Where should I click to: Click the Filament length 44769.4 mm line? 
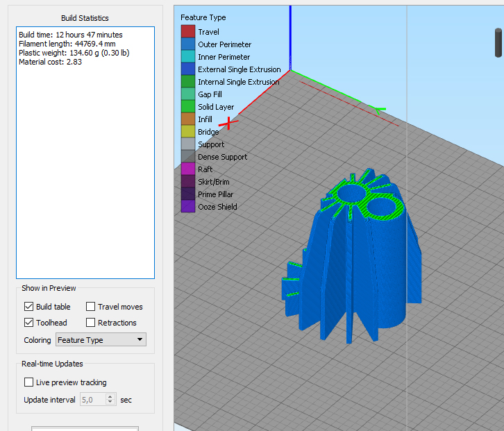point(67,44)
